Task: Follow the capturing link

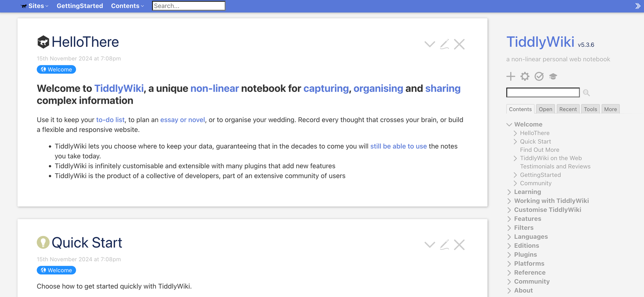Action: pyautogui.click(x=326, y=88)
